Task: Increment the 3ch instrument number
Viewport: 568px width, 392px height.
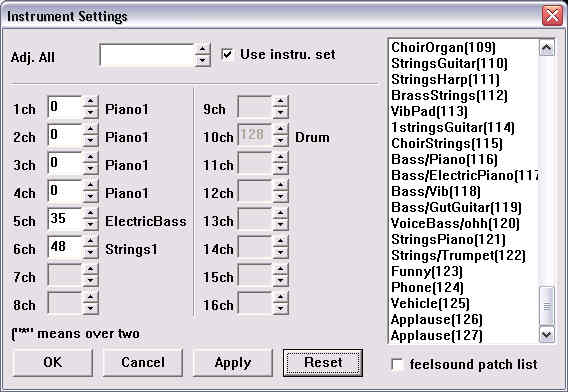Action: coord(90,157)
